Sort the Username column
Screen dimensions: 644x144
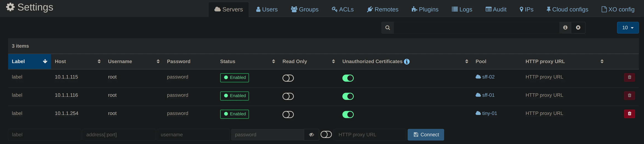click(158, 61)
